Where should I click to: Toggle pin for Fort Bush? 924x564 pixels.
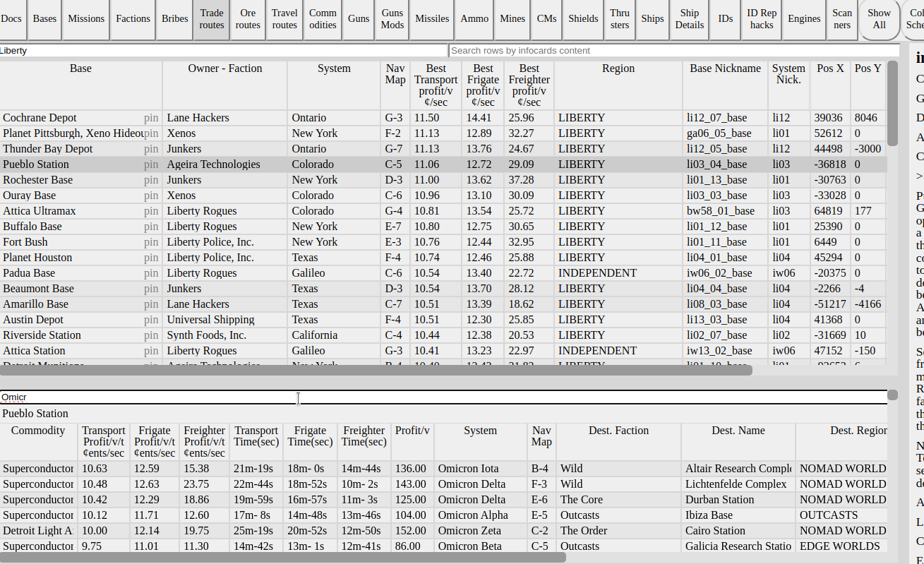(151, 242)
